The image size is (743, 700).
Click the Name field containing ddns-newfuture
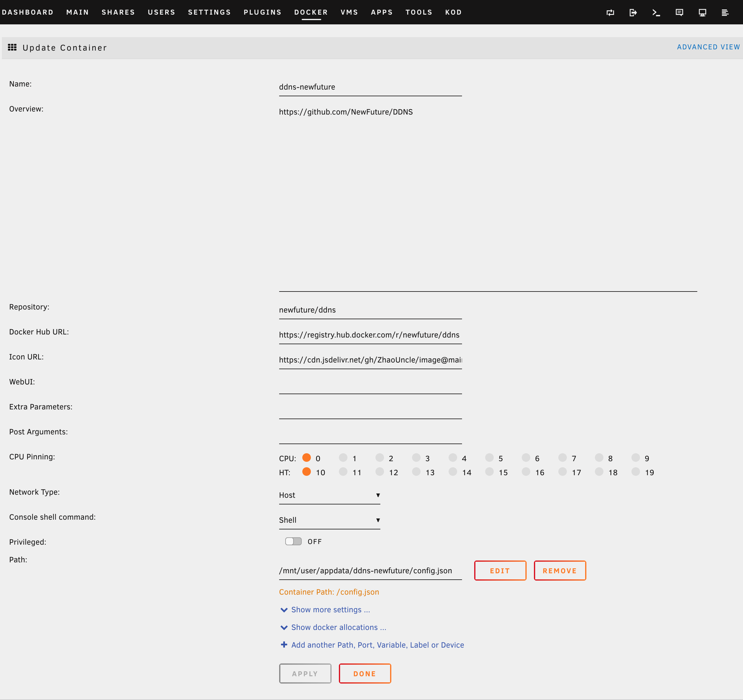[x=370, y=87]
